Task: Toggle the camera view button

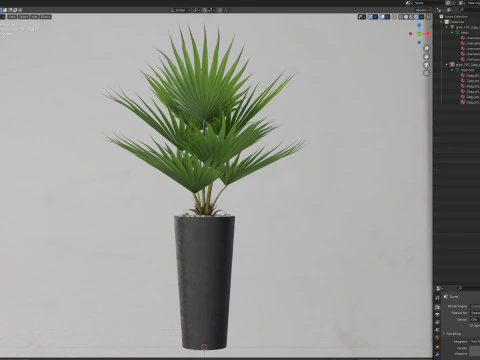Action: [x=427, y=65]
